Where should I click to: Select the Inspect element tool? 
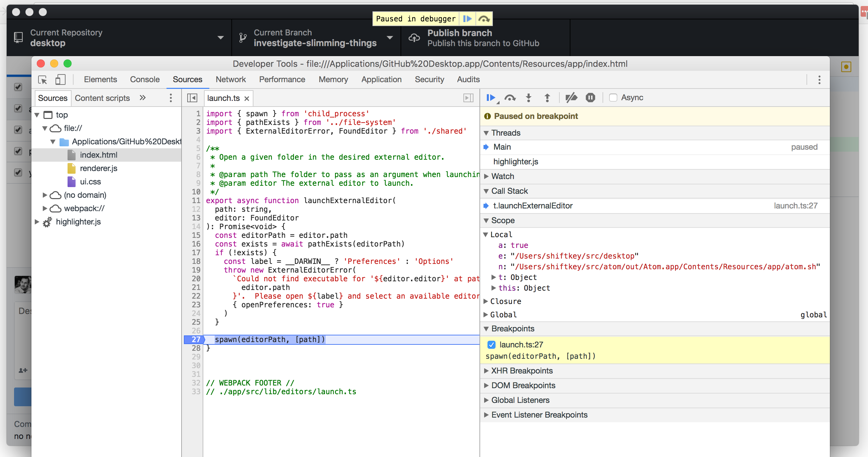(x=42, y=80)
